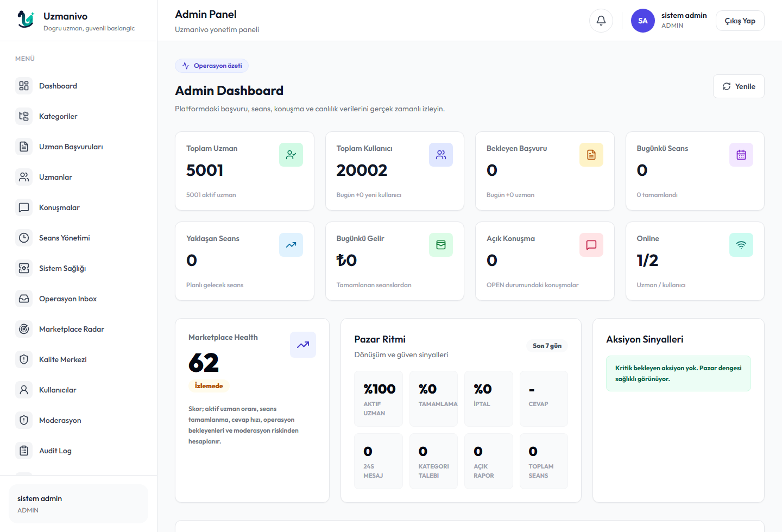Click the Son 7 gün pill
This screenshot has width=782, height=532.
click(547, 346)
